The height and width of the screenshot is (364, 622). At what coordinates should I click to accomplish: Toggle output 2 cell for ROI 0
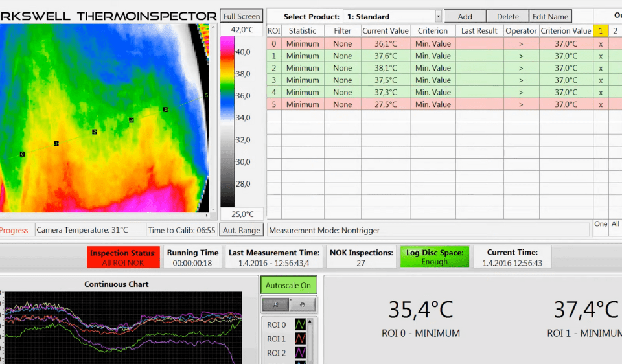pyautogui.click(x=616, y=43)
